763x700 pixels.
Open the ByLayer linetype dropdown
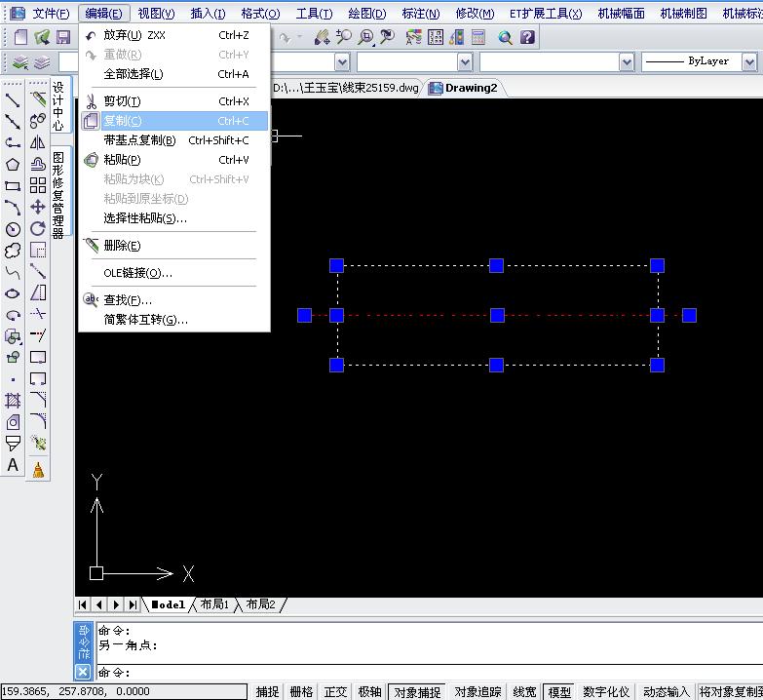click(749, 62)
